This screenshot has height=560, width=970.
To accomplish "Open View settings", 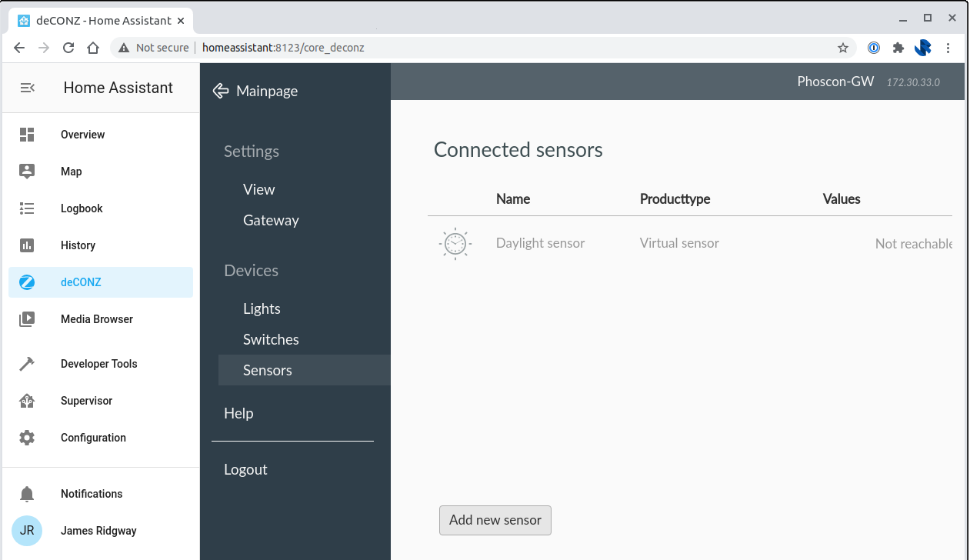I will click(x=259, y=189).
